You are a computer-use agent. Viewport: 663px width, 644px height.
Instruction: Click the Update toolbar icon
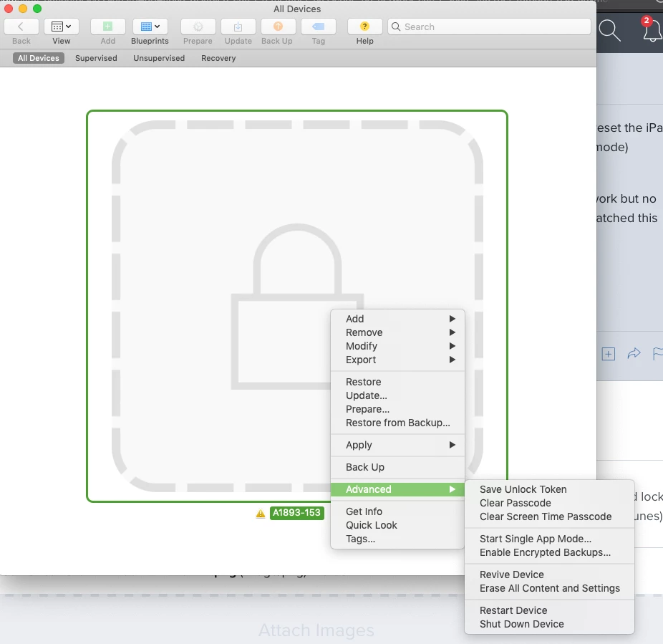[238, 27]
